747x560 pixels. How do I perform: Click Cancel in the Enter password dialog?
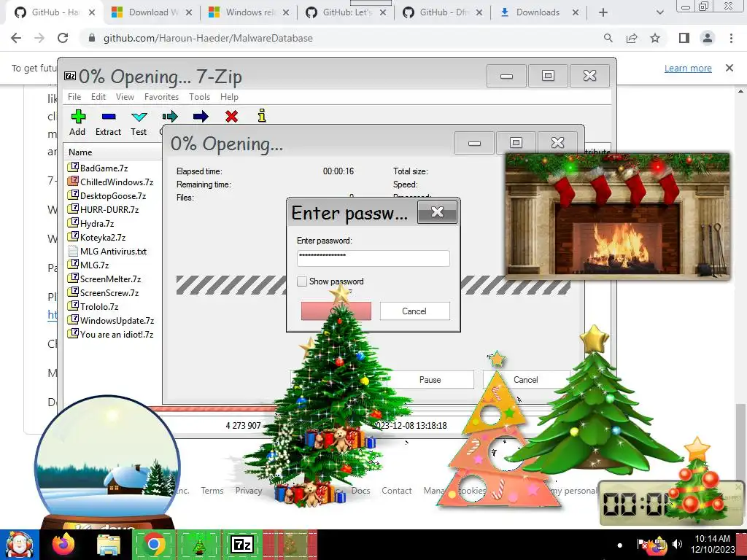[414, 311]
